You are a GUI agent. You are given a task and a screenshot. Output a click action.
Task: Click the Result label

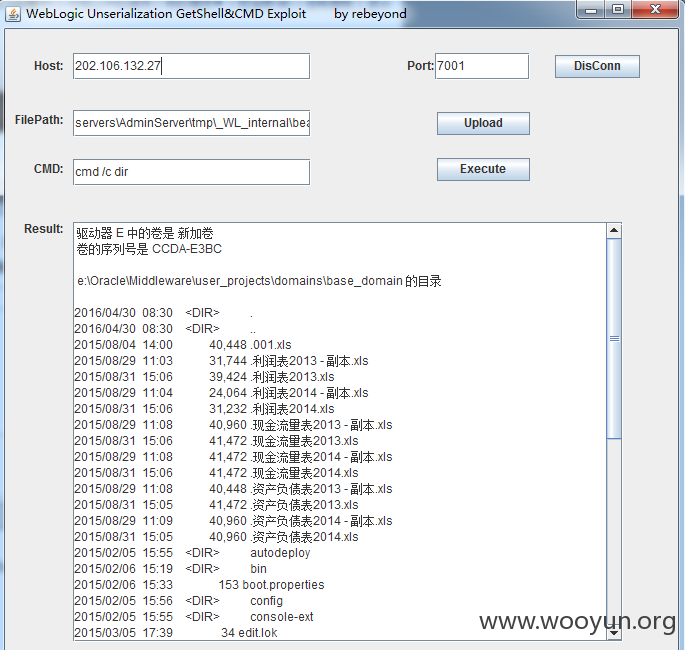click(44, 229)
